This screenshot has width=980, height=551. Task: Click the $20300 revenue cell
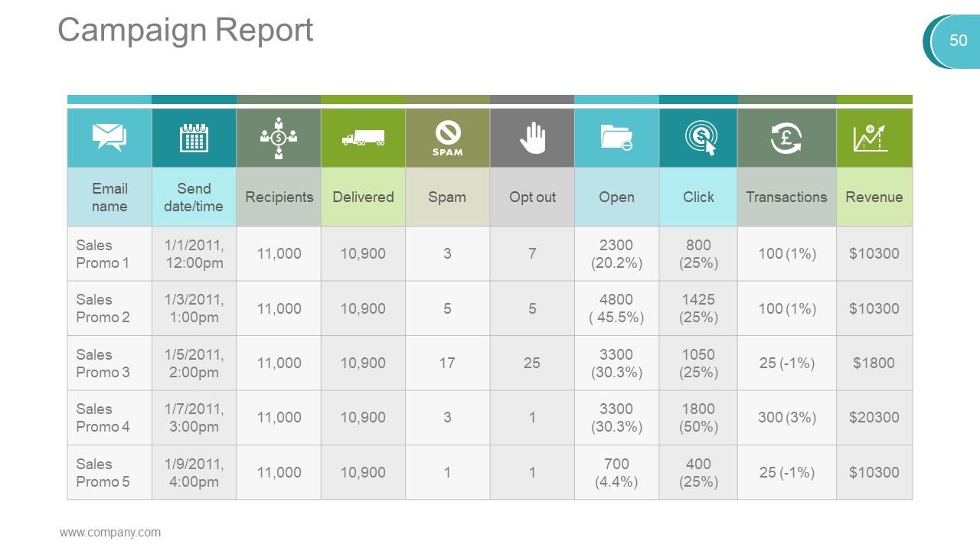coord(874,418)
